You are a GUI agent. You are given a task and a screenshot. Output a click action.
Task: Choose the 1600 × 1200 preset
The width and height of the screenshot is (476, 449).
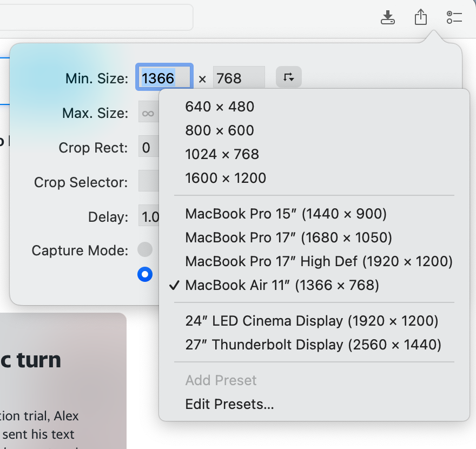click(314, 178)
